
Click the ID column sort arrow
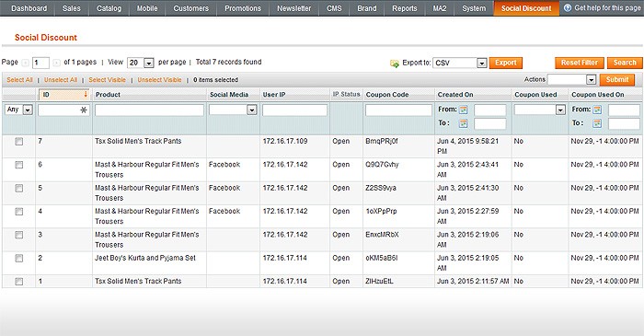pos(86,95)
